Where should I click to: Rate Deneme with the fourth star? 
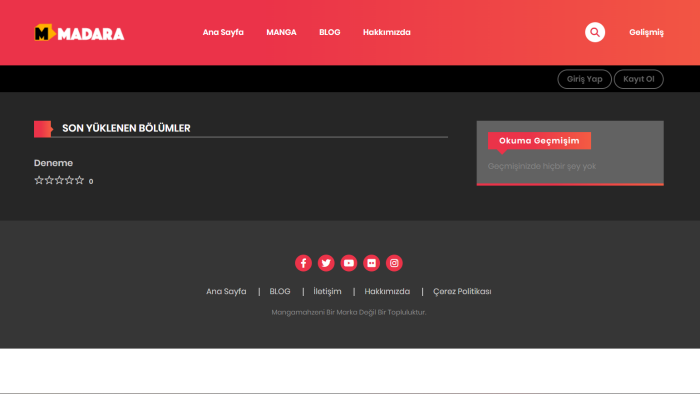[69, 180]
